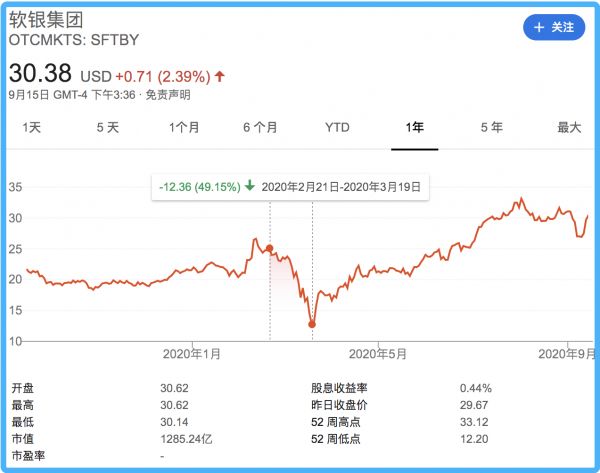This screenshot has width=600, height=473.
Task: Click the plus icon in 关注 button
Action: [x=539, y=27]
